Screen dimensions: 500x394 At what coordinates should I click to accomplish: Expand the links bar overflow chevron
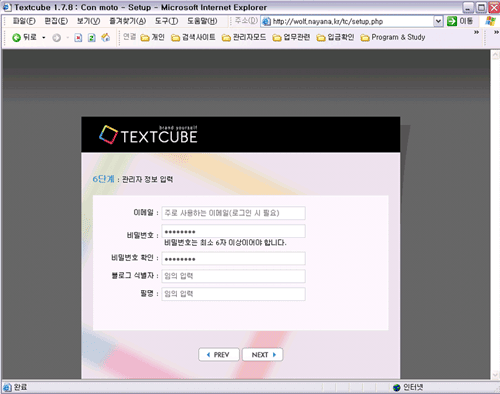click(x=476, y=32)
